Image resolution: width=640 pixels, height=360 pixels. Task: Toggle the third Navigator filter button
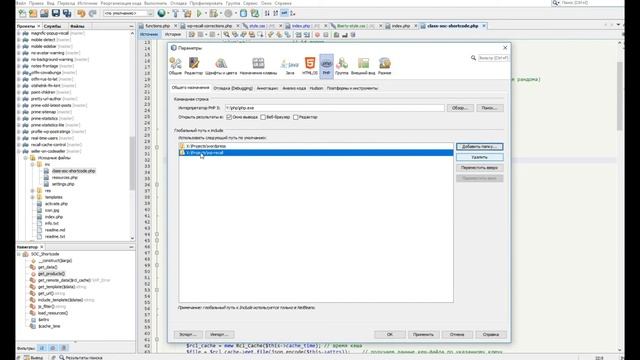click(x=64, y=348)
